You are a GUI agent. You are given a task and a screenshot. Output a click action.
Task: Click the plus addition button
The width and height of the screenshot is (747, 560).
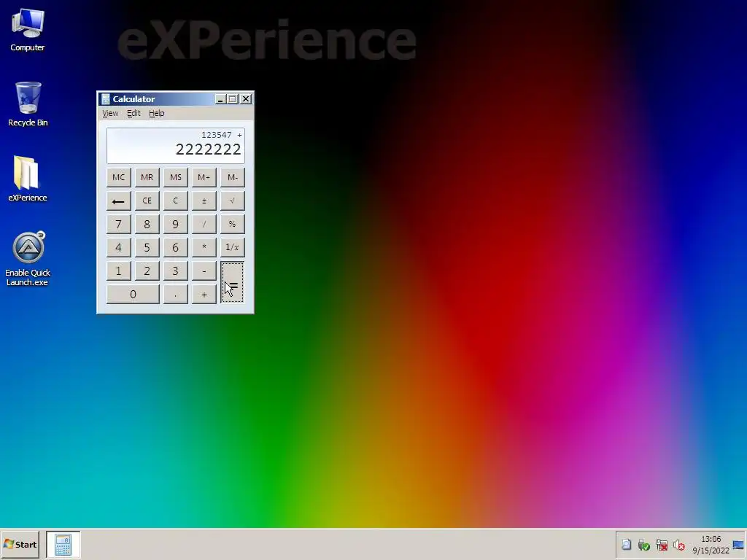tap(204, 295)
